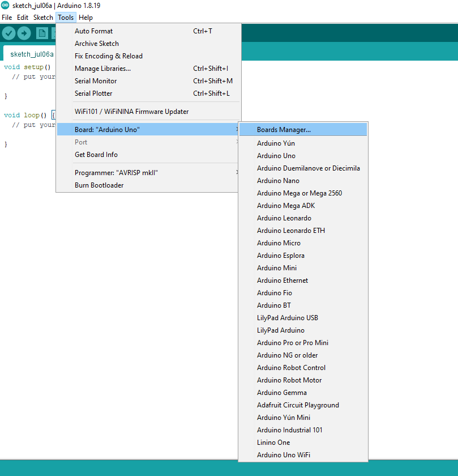Select the Arduino Nano board
Screen dimensions: 458x476
point(303,181)
